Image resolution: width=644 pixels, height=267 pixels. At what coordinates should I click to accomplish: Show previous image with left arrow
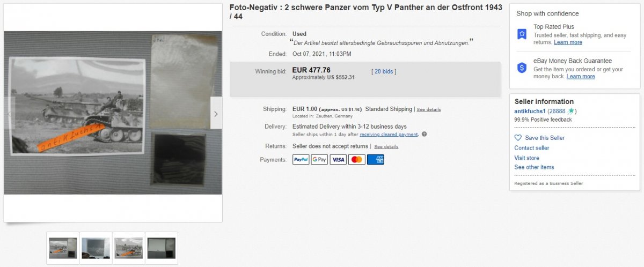click(9, 114)
